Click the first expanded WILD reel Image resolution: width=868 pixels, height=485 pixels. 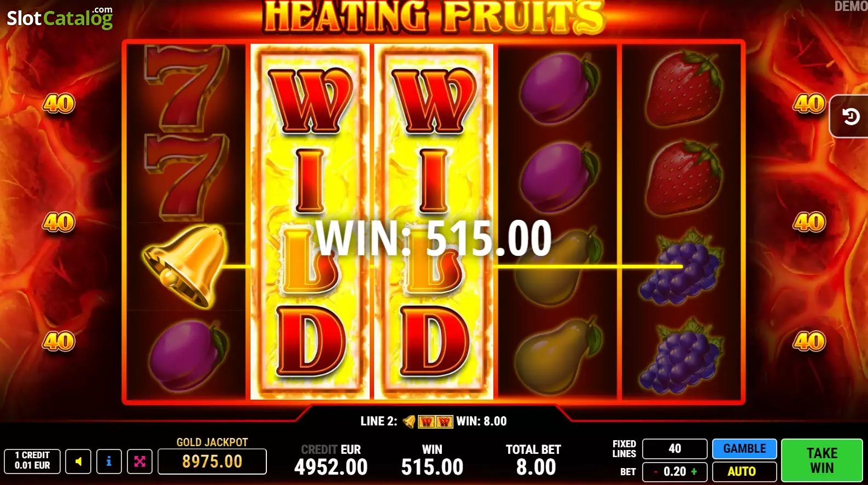coord(310,221)
